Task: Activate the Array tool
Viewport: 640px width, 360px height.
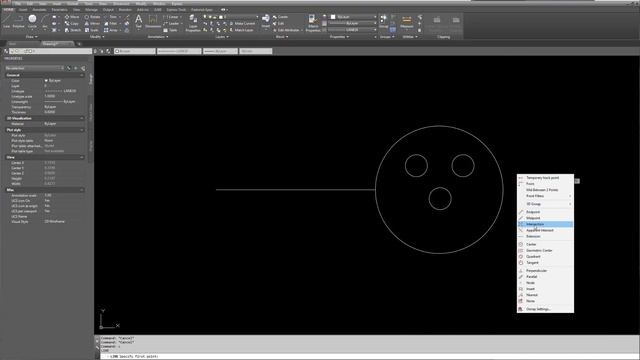Action: pos(111,30)
